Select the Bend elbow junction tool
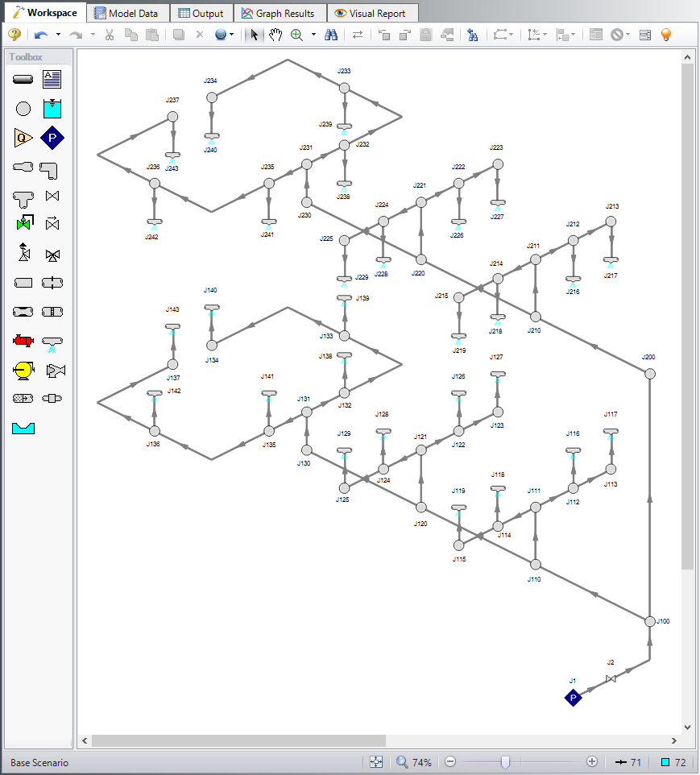Image resolution: width=700 pixels, height=775 pixels. 52,169
